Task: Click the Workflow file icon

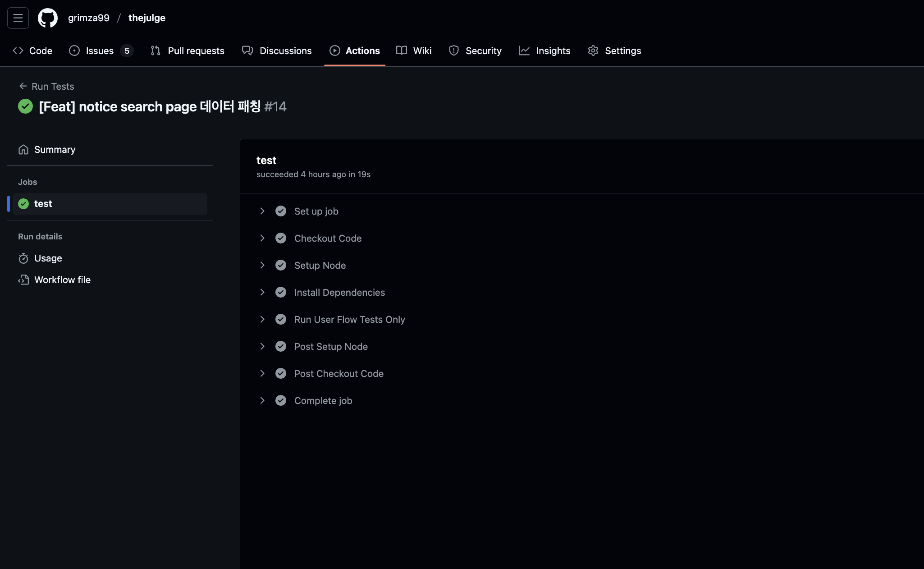Action: point(23,280)
